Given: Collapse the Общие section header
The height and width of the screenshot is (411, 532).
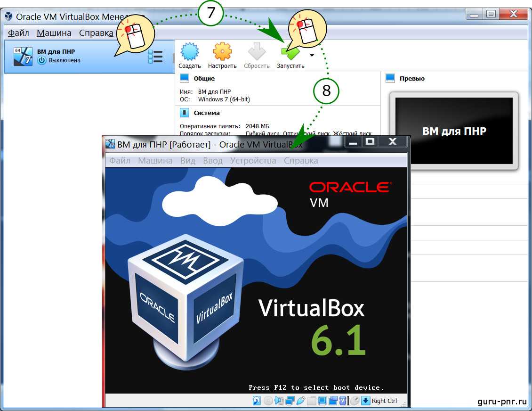Looking at the screenshot, I should click(x=204, y=78).
